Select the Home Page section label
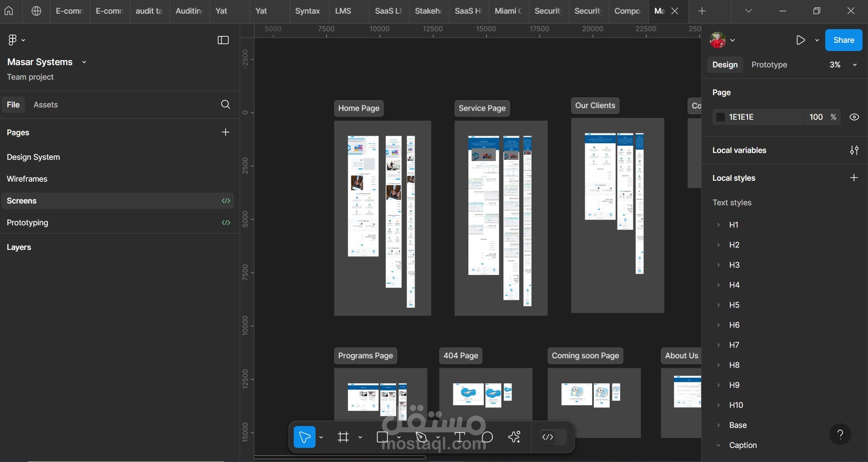 [x=359, y=108]
